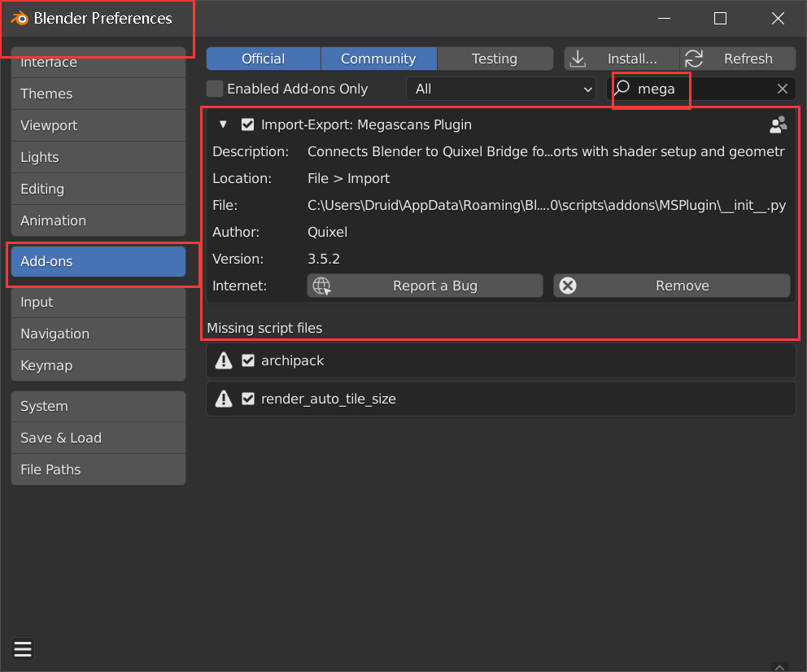
Task: Click the Missing script files label
Action: click(x=264, y=329)
